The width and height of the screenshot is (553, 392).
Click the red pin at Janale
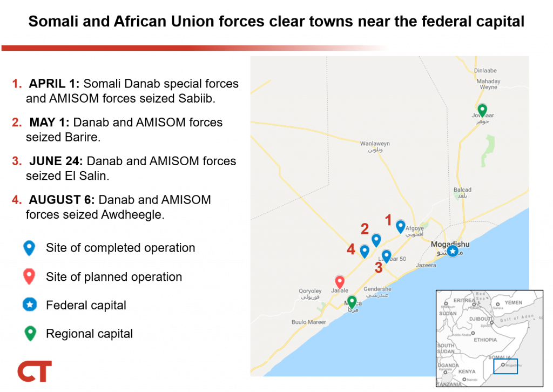point(340,282)
